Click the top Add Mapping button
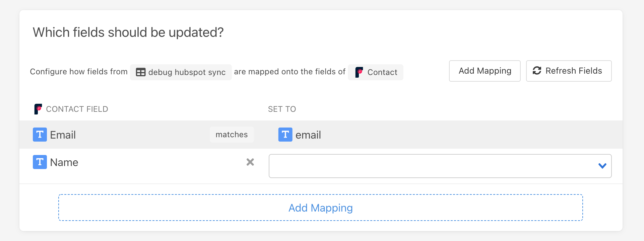Viewport: 644px width, 241px height. pos(485,71)
